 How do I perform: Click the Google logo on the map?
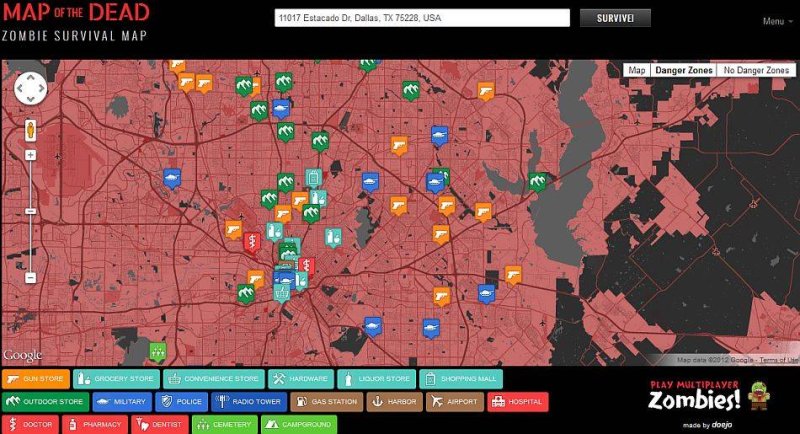(22, 355)
